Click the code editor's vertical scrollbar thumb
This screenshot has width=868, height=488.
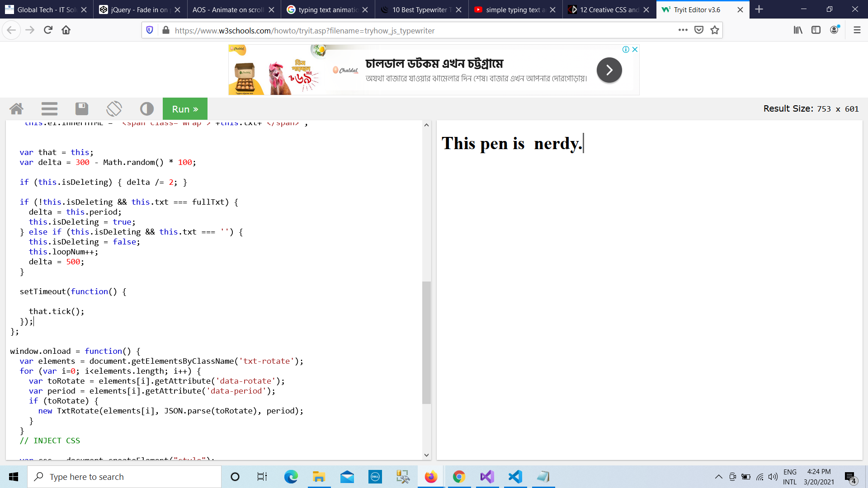[x=426, y=342]
